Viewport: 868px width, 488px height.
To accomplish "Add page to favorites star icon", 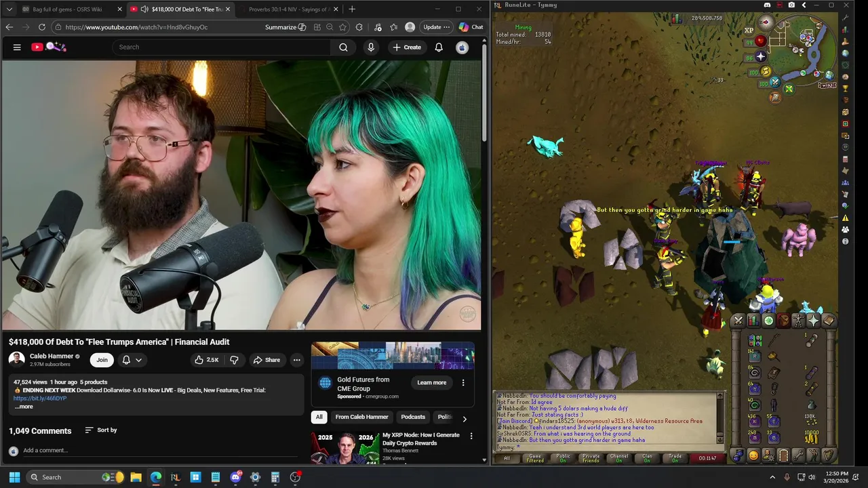I will 342,27.
